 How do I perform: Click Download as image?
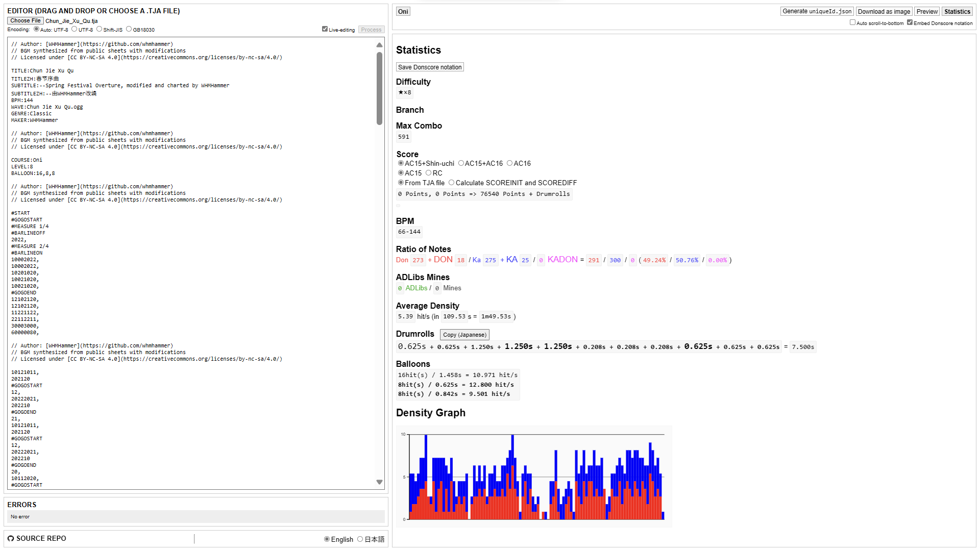tap(884, 11)
